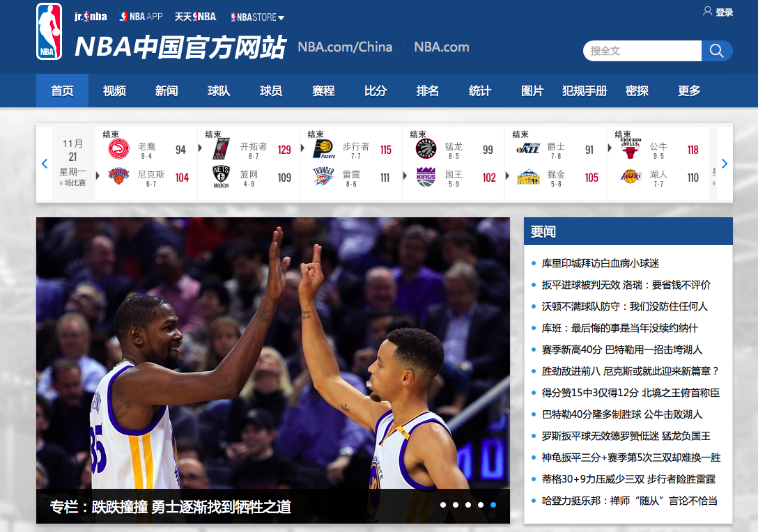Open news 扳平进球被判无效 洛瑞
Screen dimensions: 758x532
(x=626, y=285)
